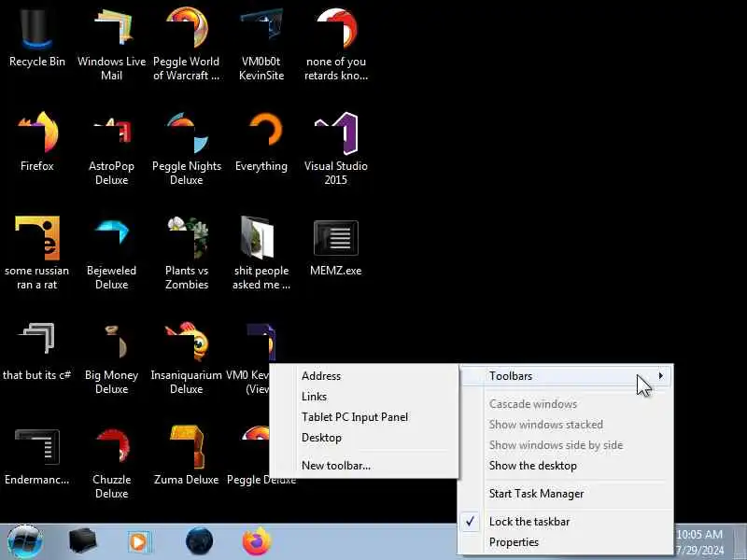Enable the Desktop toolbar
747x560 pixels.
pos(364,437)
